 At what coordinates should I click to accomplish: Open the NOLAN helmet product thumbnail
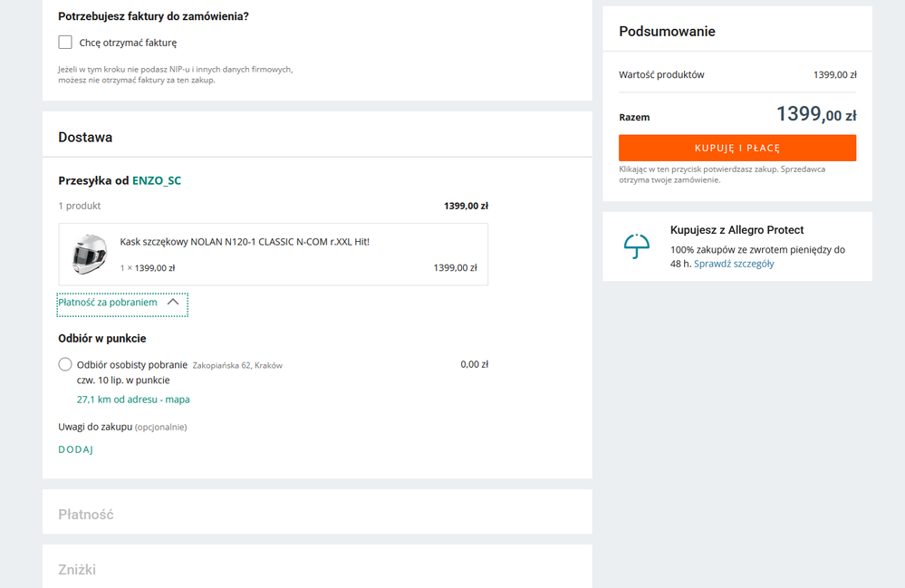point(90,255)
